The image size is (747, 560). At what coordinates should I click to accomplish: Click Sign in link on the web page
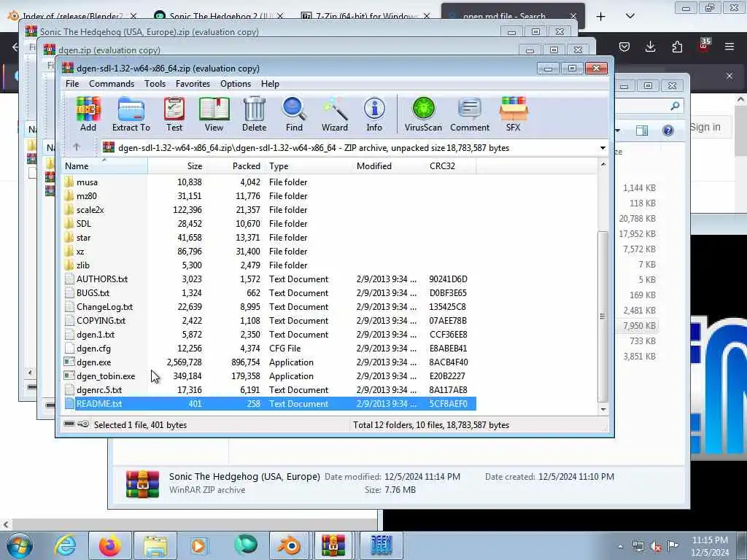(x=705, y=127)
